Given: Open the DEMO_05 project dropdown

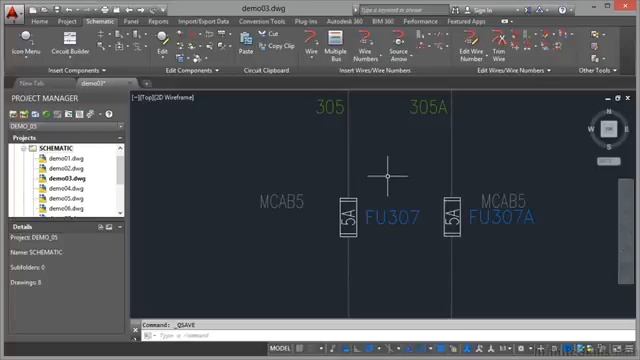Looking at the screenshot, I should click(x=121, y=127).
